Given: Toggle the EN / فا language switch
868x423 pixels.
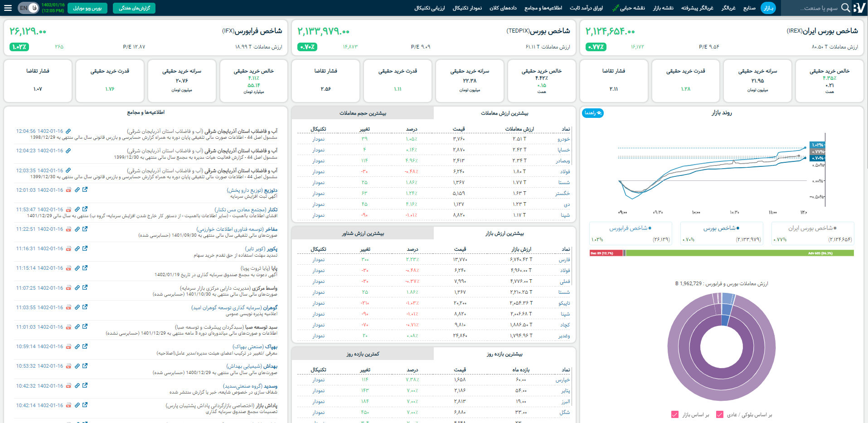Looking at the screenshot, I should tap(29, 8).
